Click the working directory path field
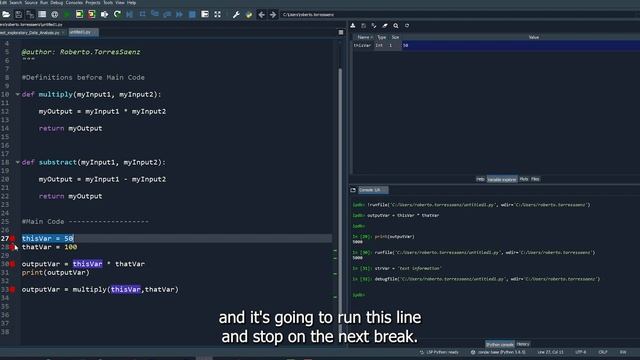The height and width of the screenshot is (360, 640). [459, 15]
